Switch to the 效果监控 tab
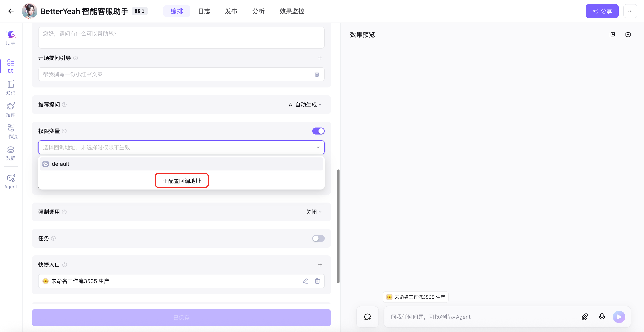The image size is (644, 332). coord(291,11)
